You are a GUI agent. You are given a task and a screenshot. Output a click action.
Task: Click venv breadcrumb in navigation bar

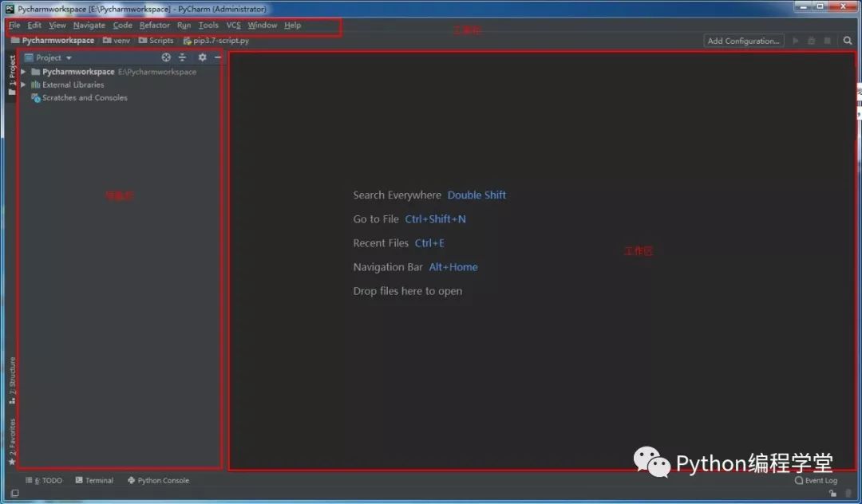pos(117,41)
